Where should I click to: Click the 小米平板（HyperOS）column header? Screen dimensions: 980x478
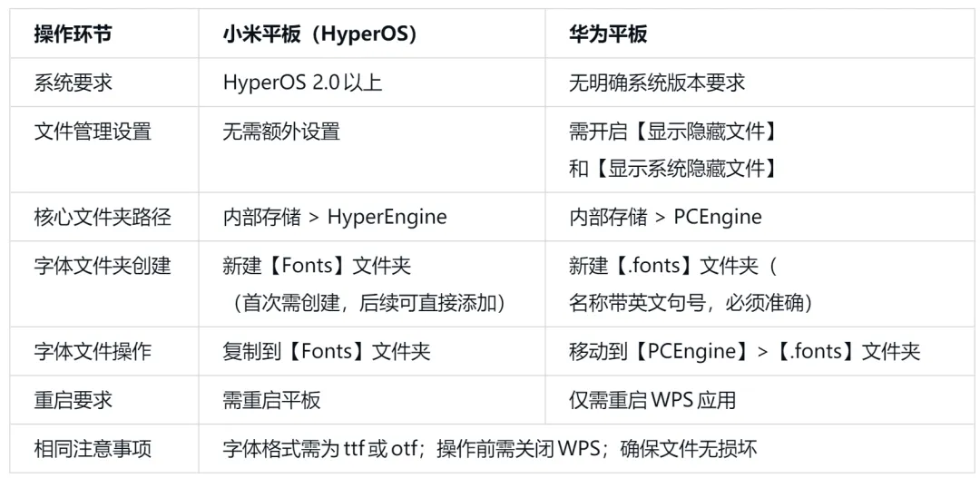(x=320, y=34)
